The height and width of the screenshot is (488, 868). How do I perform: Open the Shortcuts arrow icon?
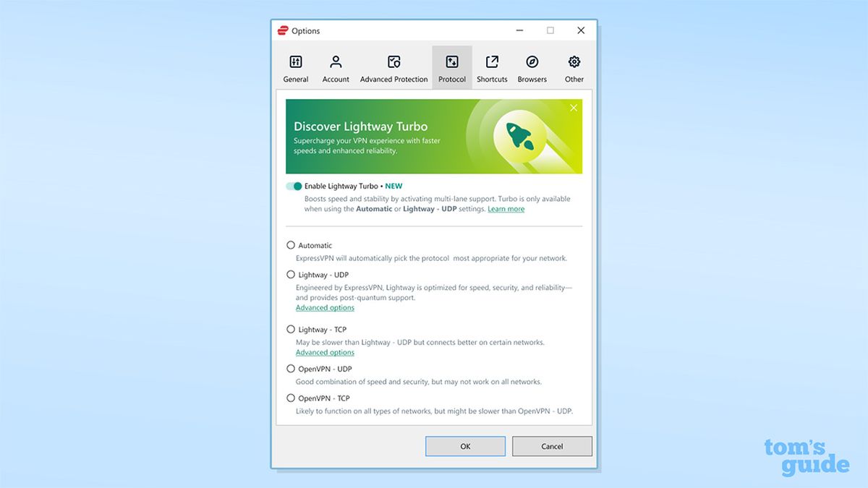pos(492,61)
